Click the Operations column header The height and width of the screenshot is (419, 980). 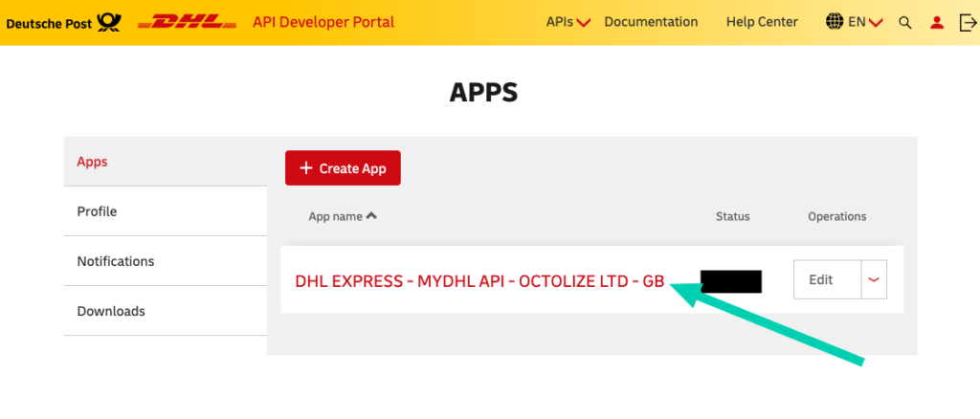(836, 217)
